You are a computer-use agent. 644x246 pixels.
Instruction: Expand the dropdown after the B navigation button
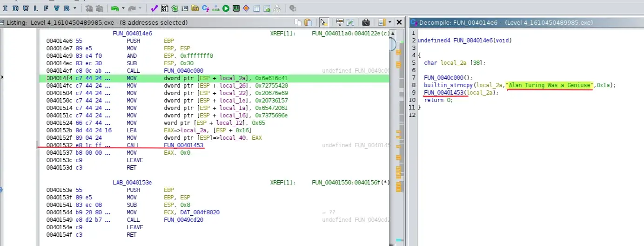(75, 8)
